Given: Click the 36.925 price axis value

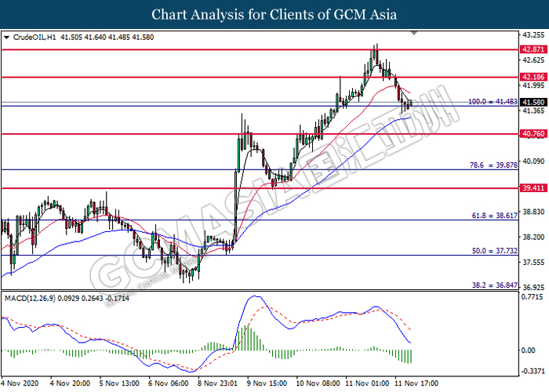Looking at the screenshot, I should 533,288.
